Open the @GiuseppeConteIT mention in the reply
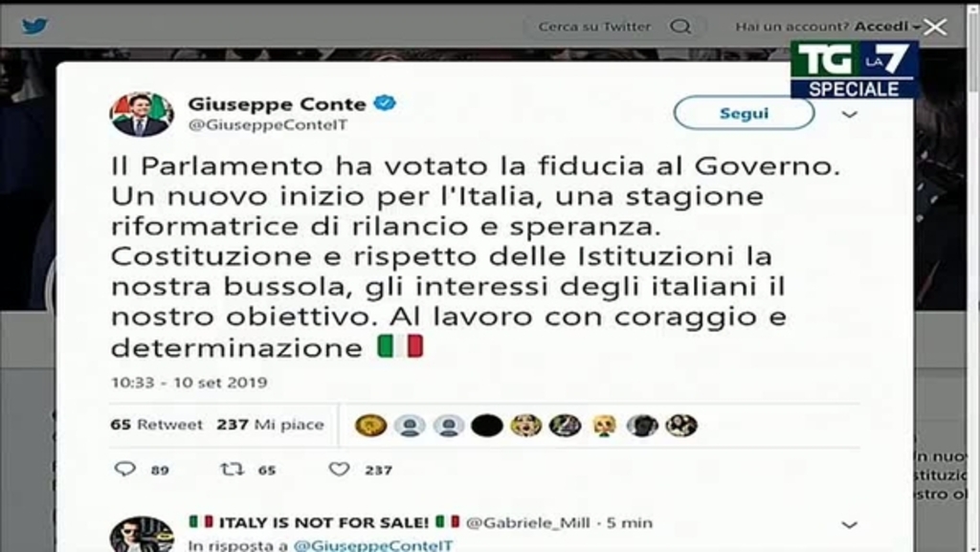Screen dimensions: 980x552 click(372, 544)
